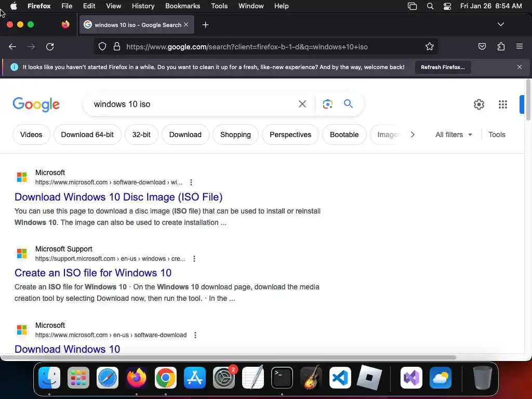Viewport: 532px width, 399px height.
Task: Click the blue magnifier search button
Action: tap(348, 103)
